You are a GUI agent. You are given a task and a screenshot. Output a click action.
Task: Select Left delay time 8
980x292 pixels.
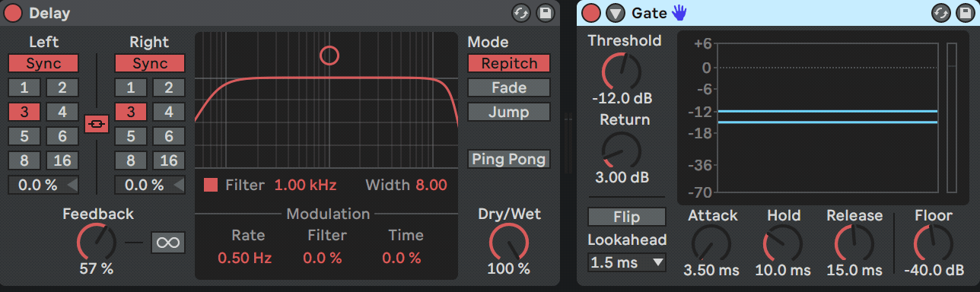tap(25, 160)
